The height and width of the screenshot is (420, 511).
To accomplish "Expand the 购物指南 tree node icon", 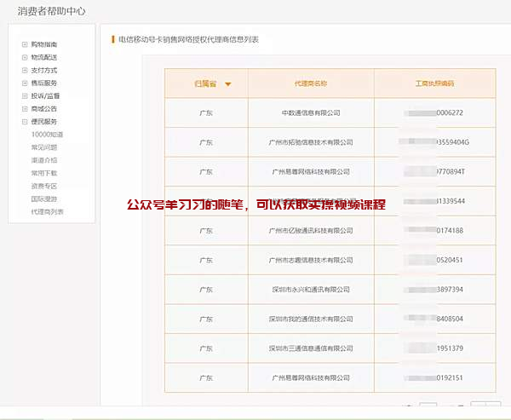I will point(25,43).
